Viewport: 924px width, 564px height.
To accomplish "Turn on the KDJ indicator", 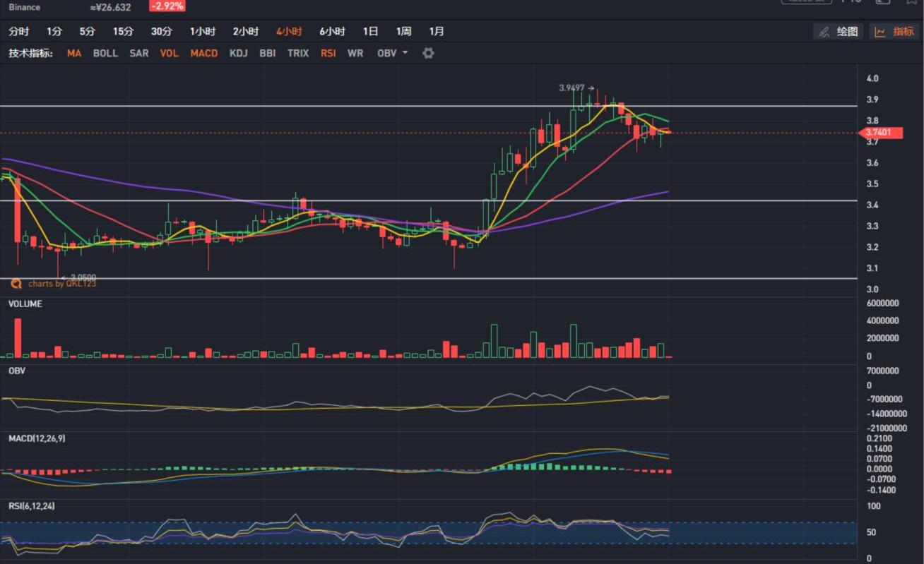I will pyautogui.click(x=238, y=53).
